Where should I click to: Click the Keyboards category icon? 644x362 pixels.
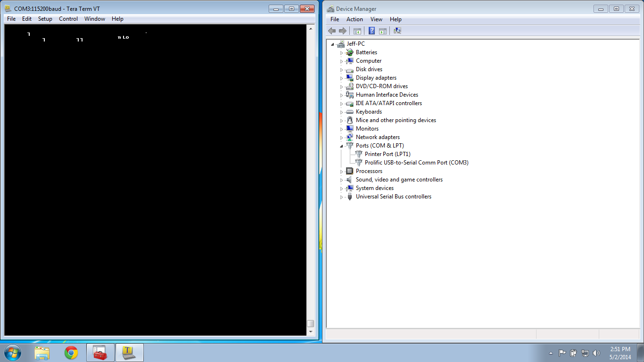click(x=349, y=112)
